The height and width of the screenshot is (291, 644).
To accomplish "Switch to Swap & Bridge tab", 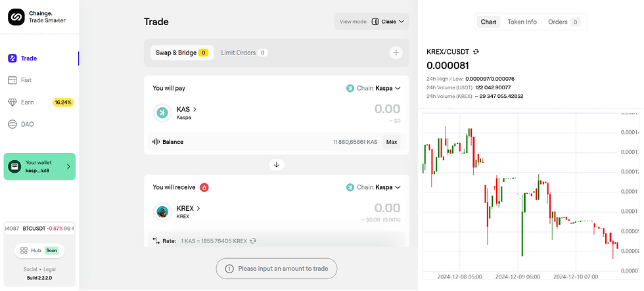I will tap(182, 53).
